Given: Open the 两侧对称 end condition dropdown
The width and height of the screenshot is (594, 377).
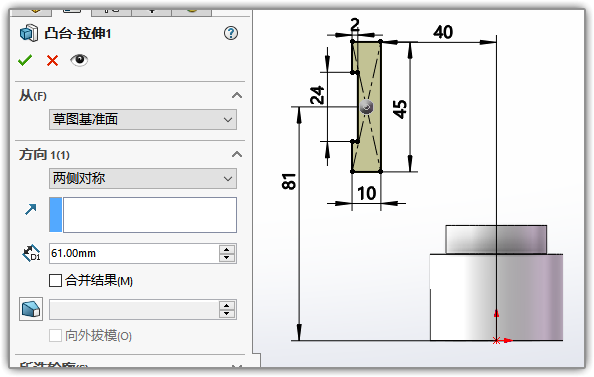Looking at the screenshot, I should coord(143,178).
